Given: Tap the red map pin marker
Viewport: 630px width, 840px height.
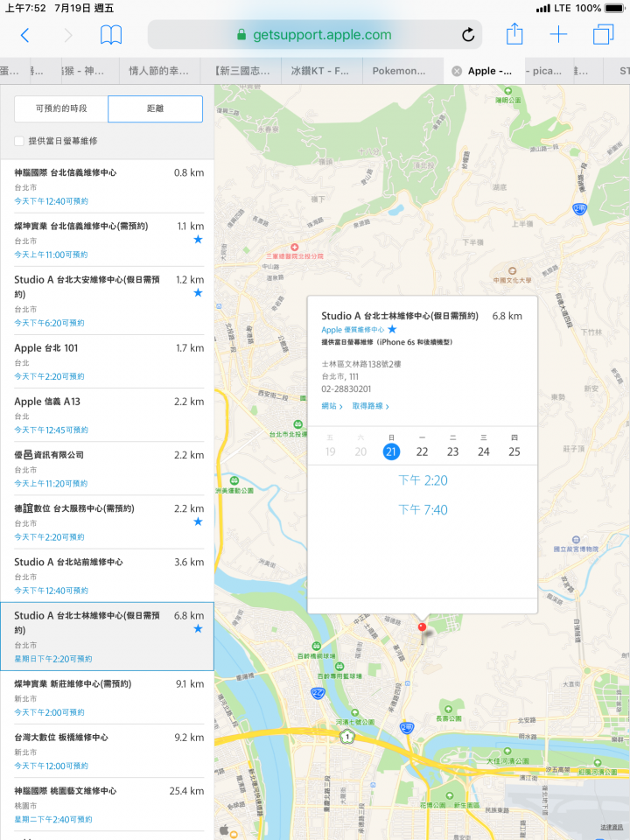Looking at the screenshot, I should [422, 629].
